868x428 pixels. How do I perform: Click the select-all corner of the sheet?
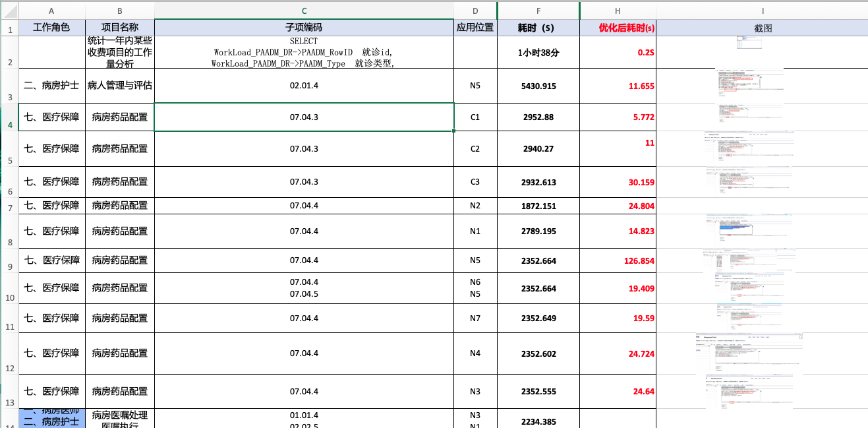pos(9,11)
